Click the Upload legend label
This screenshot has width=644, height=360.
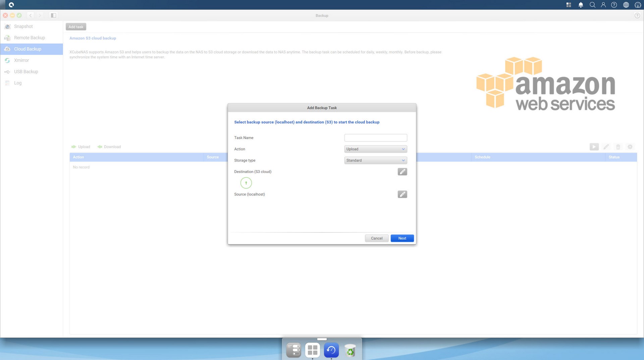point(84,147)
